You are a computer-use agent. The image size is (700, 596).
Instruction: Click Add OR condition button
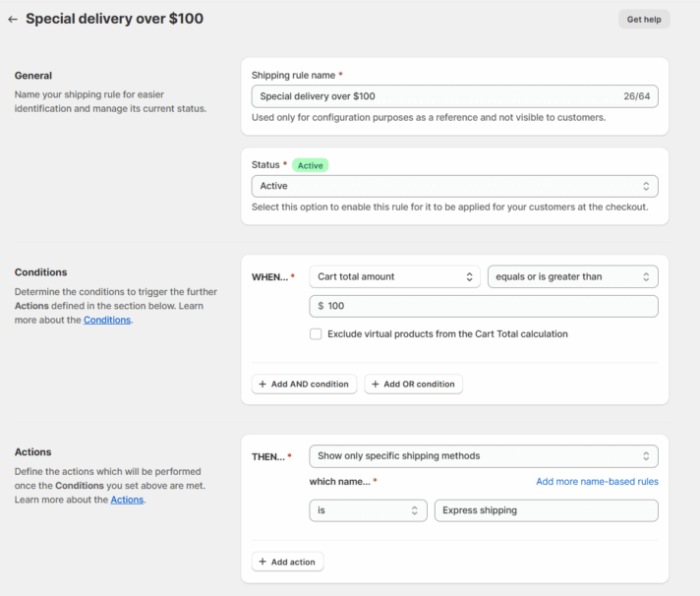[413, 385]
